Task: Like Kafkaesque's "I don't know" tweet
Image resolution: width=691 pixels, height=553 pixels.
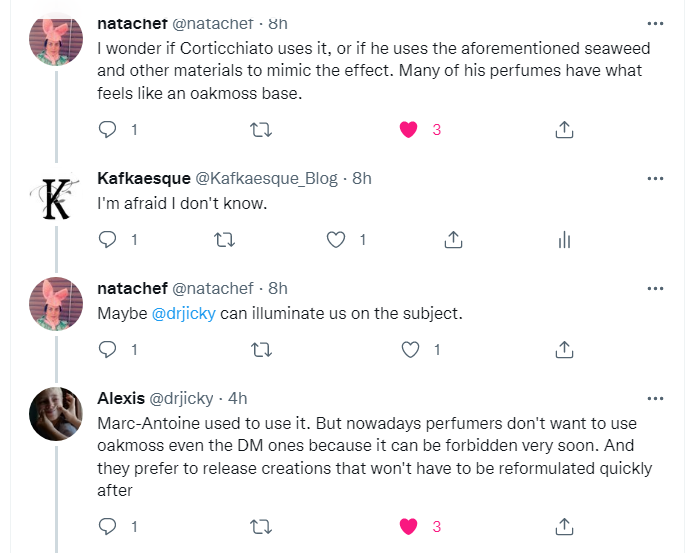Action: click(337, 239)
